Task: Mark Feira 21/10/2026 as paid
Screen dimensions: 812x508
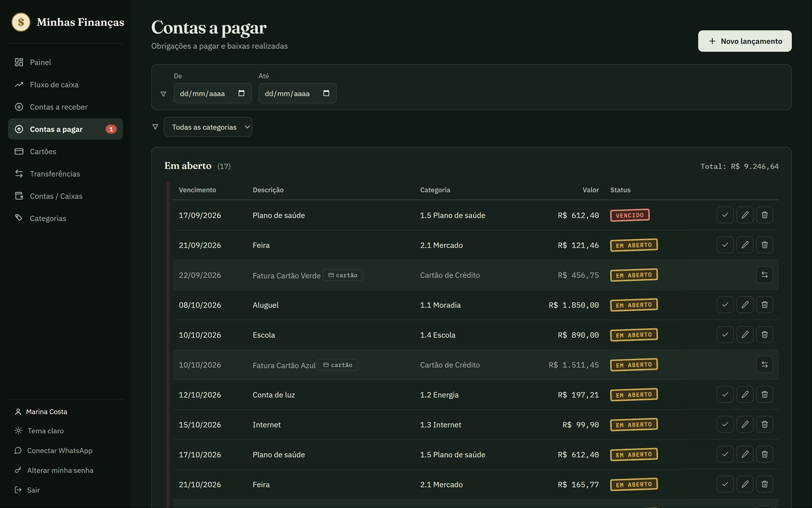Action: [x=725, y=485]
